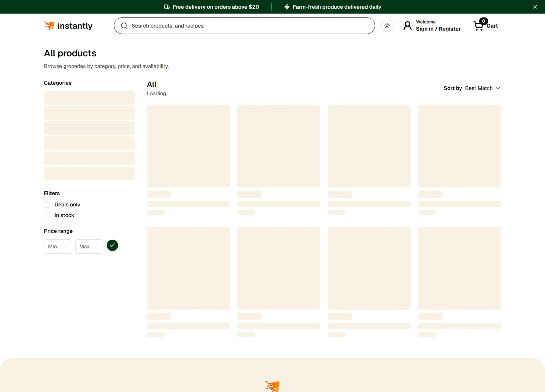Open the Sort by Best Match dropdown
Screen dimensions: 545x392
tap(472, 88)
